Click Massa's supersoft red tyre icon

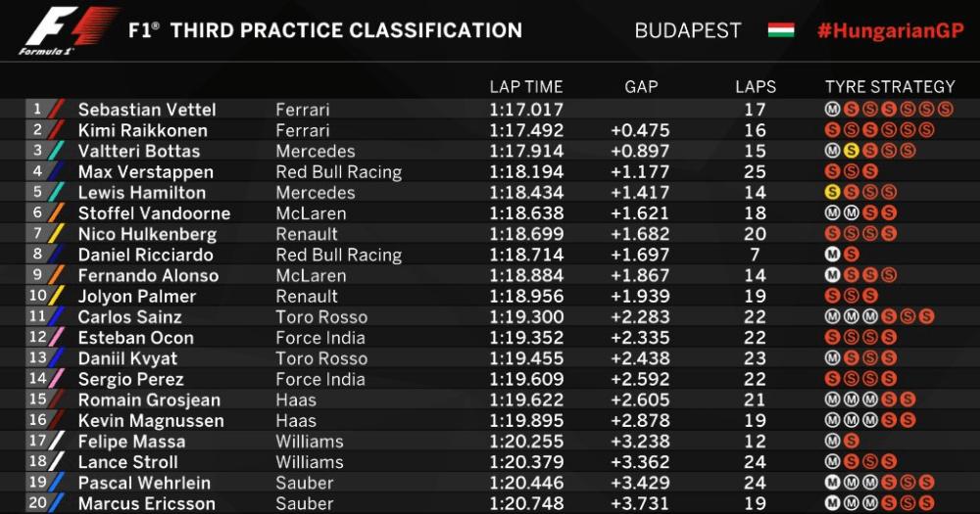click(x=851, y=441)
